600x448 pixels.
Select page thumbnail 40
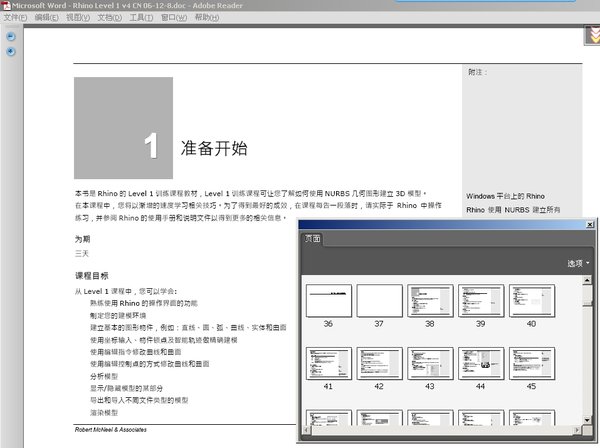(x=532, y=301)
